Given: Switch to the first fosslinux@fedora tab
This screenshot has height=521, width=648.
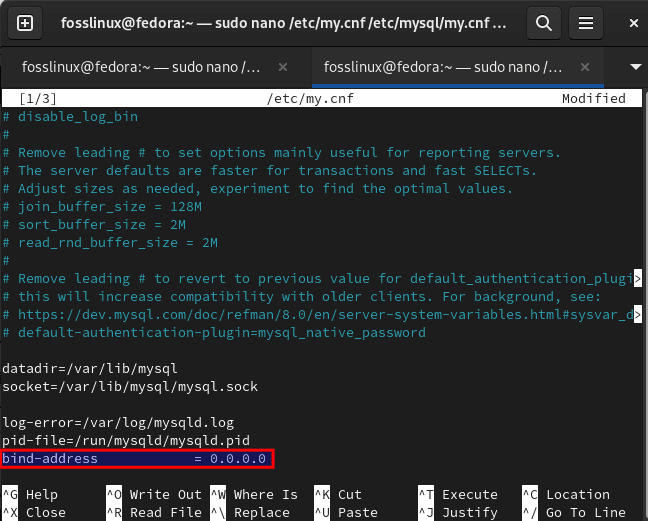Looking at the screenshot, I should [141, 67].
